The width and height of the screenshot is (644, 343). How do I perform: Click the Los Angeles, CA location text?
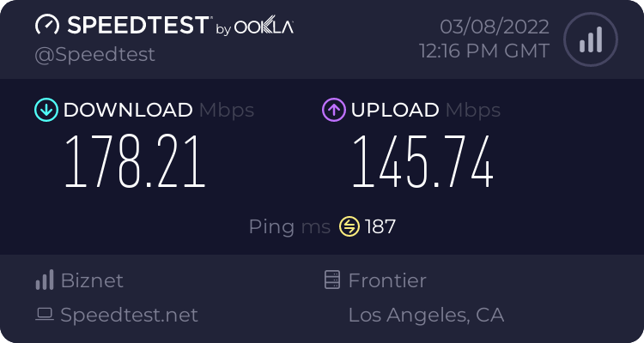click(426, 316)
